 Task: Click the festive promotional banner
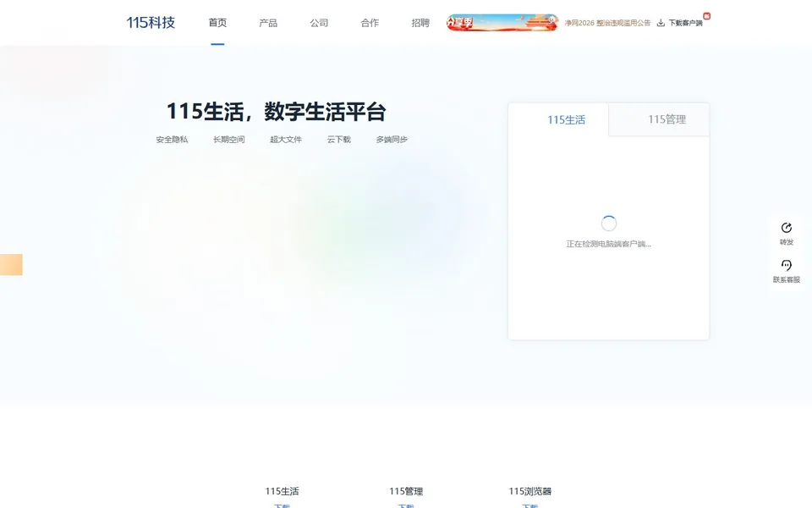[502, 22]
